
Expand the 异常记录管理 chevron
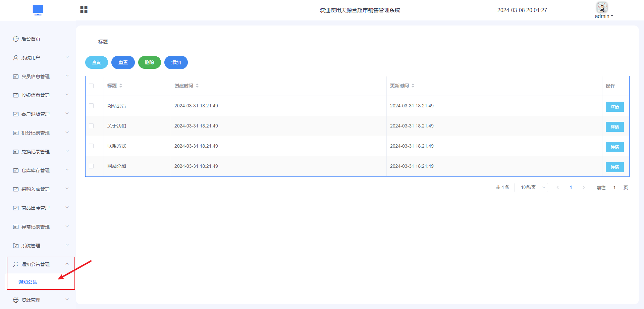[67, 226]
